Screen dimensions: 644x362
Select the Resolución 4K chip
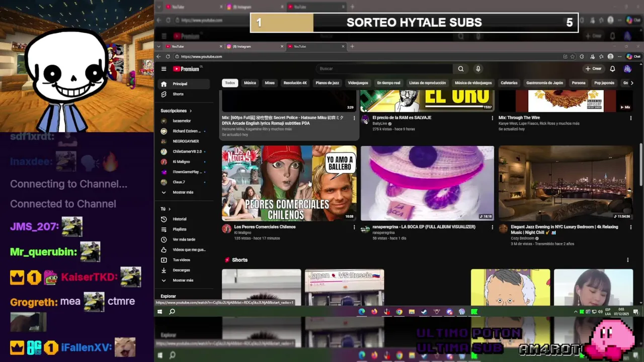(295, 83)
